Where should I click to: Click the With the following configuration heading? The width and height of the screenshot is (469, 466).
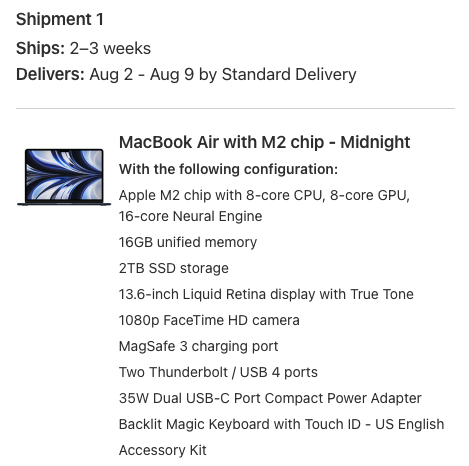(228, 169)
